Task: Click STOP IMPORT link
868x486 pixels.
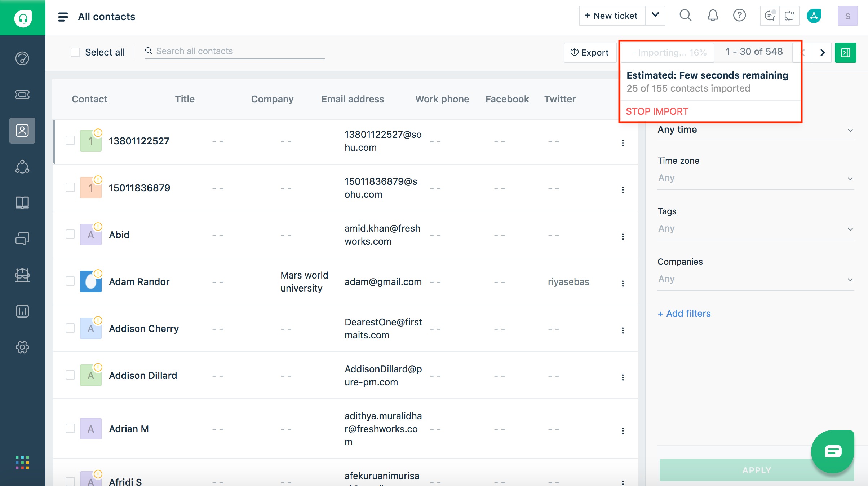Action: click(x=657, y=111)
